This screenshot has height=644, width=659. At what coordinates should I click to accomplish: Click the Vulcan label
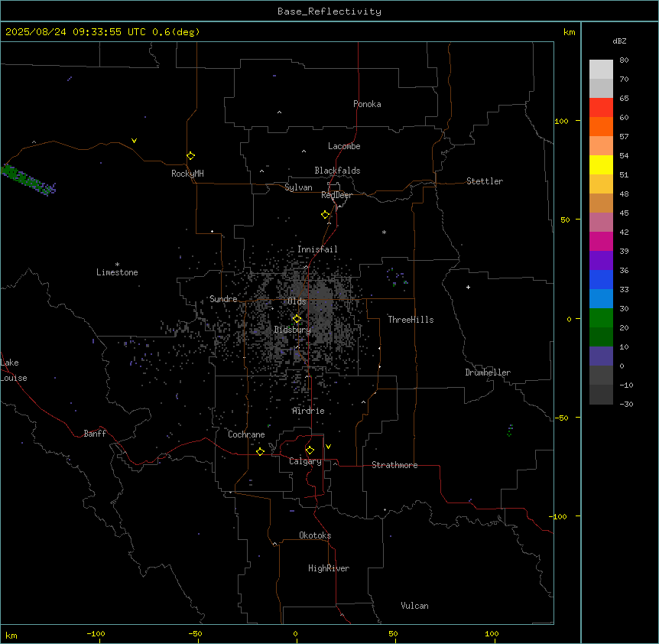click(x=414, y=606)
